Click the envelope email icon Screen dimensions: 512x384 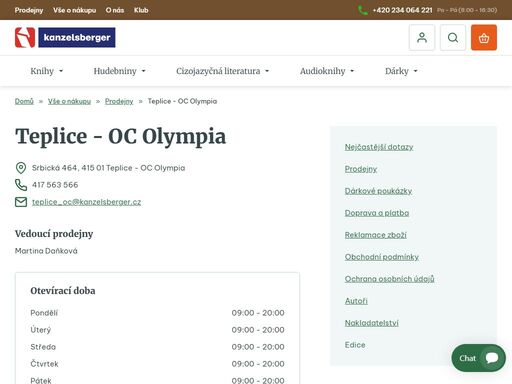pyautogui.click(x=21, y=202)
